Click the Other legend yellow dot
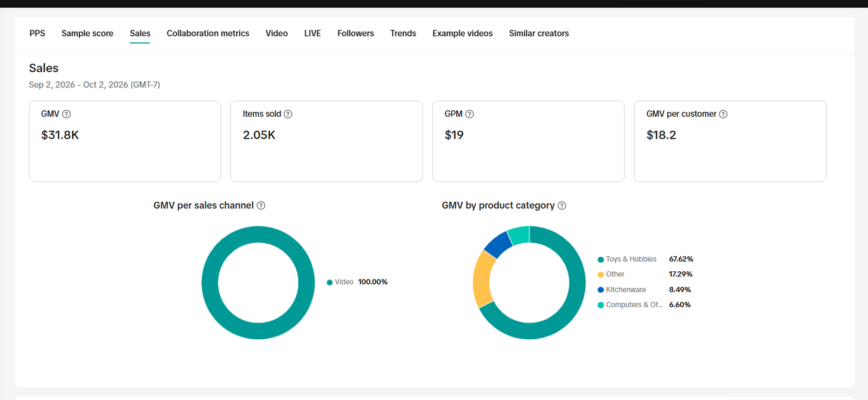This screenshot has width=868, height=400. pyautogui.click(x=601, y=275)
